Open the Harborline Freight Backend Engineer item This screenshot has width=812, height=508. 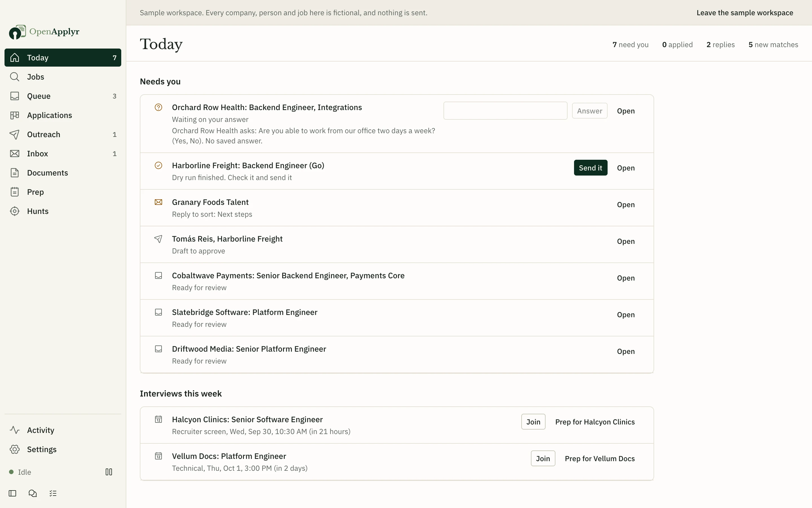(x=626, y=168)
